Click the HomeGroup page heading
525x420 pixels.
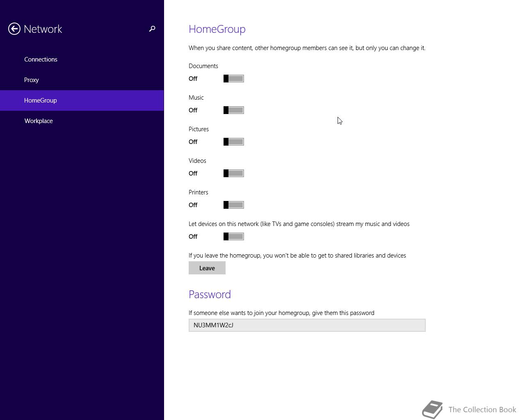(217, 29)
